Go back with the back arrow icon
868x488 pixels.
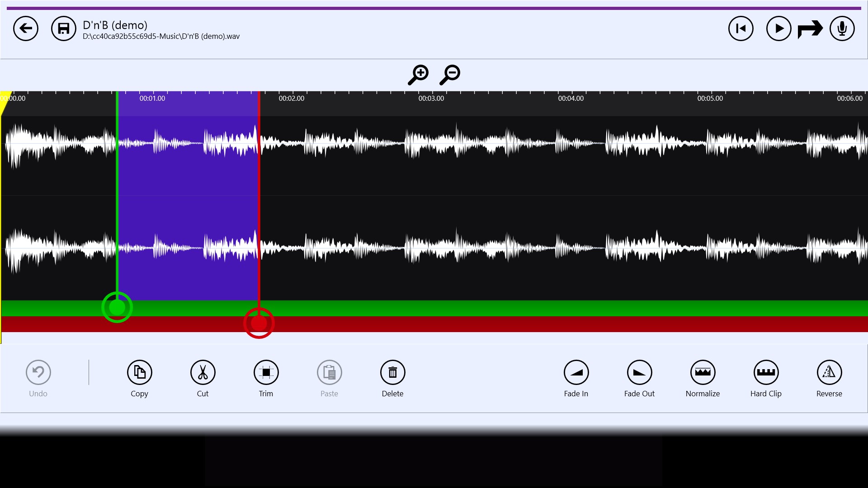point(26,28)
